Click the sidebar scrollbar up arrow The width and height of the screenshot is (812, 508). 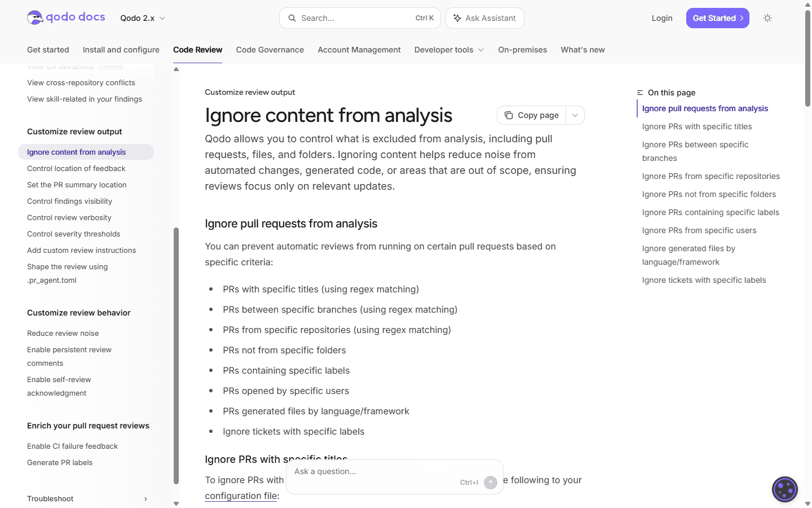click(176, 69)
